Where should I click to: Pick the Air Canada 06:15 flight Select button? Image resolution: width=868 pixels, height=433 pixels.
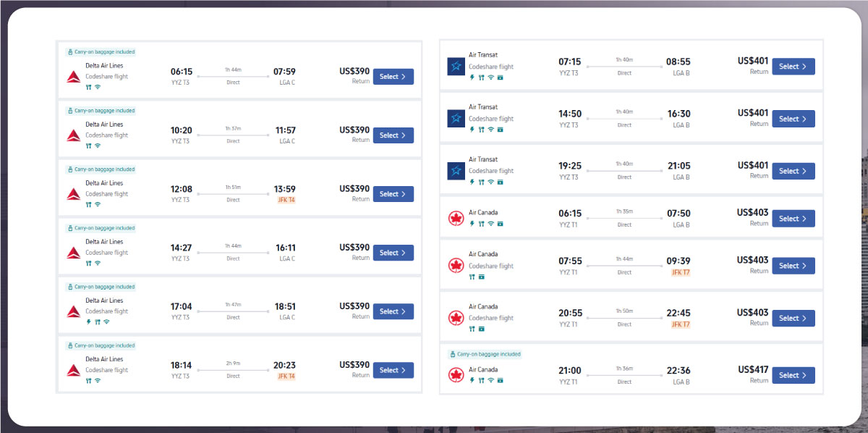[793, 219]
